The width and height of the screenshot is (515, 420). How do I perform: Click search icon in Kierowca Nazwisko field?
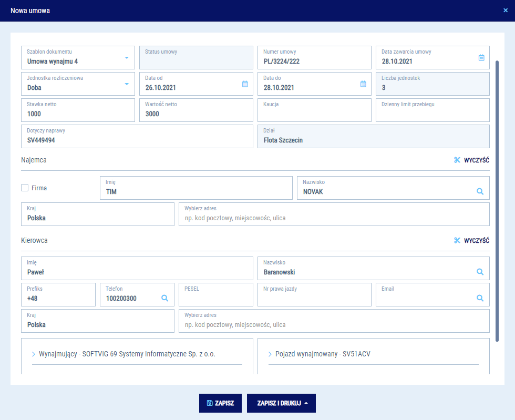pos(480,272)
